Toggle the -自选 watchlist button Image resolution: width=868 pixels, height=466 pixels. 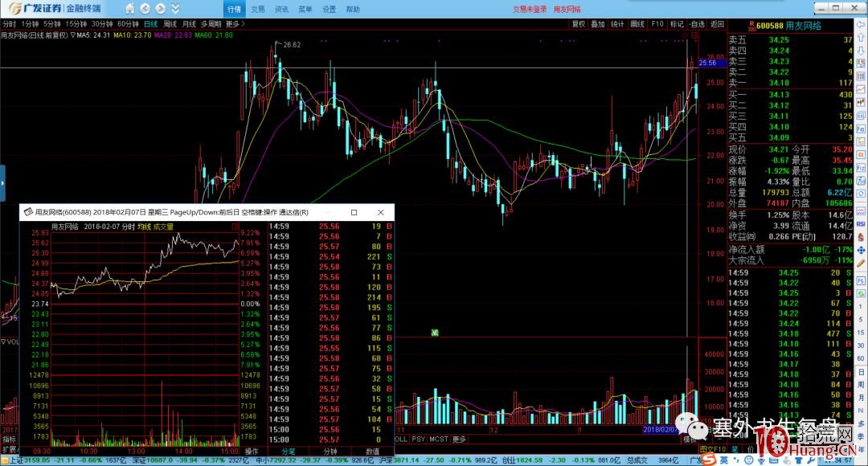click(697, 24)
